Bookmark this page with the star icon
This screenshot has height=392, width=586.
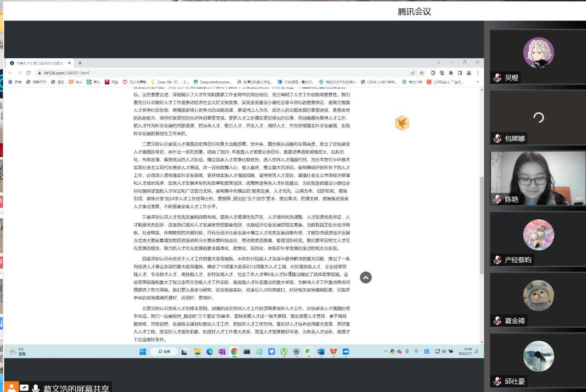point(422,72)
